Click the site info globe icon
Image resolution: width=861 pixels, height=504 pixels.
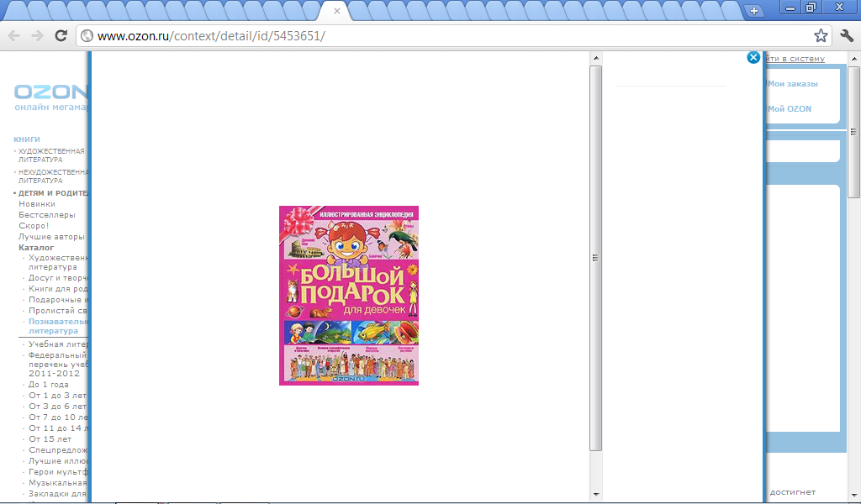coord(87,36)
